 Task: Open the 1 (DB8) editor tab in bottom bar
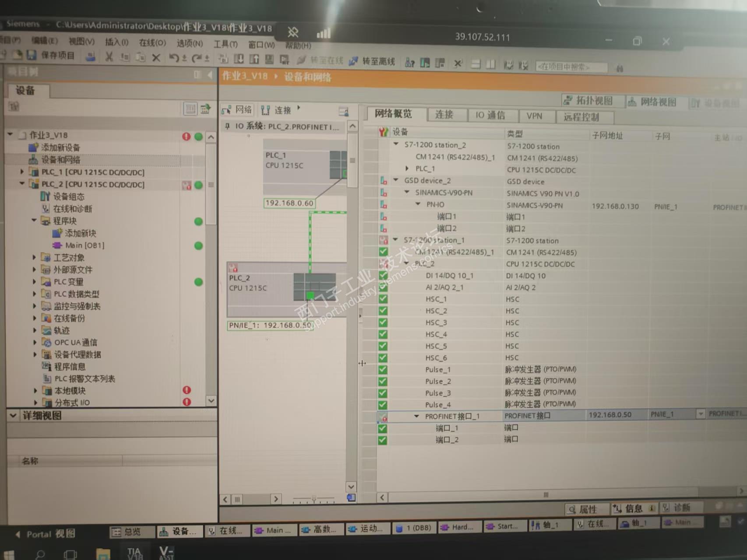click(x=414, y=528)
